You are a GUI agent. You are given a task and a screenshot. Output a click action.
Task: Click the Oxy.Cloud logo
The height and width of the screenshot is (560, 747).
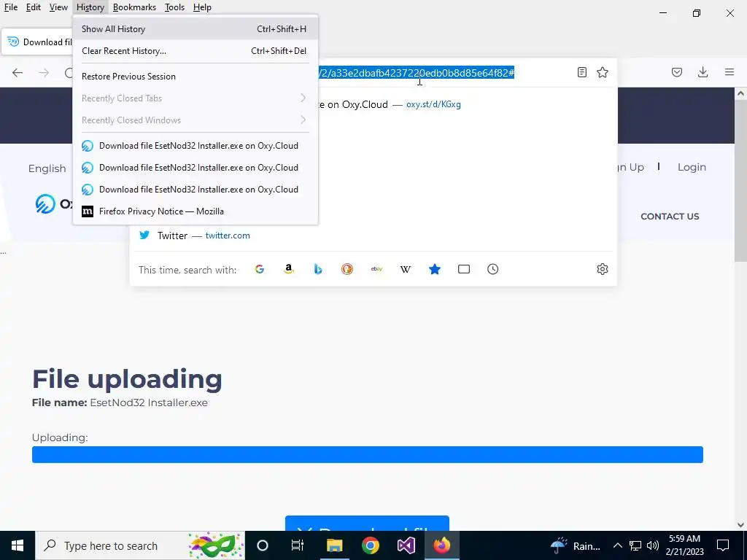pos(54,204)
